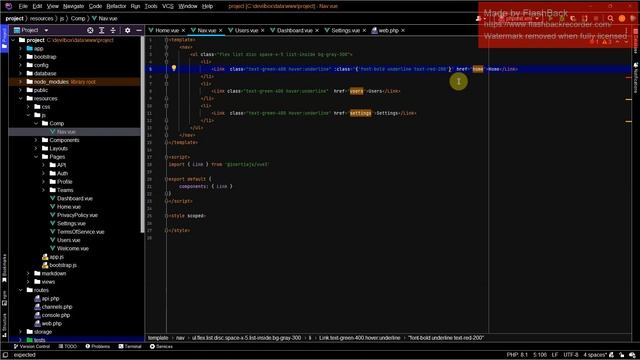This screenshot has width=640, height=360.
Task: Click the LF line separator indicator
Action: tap(555, 355)
